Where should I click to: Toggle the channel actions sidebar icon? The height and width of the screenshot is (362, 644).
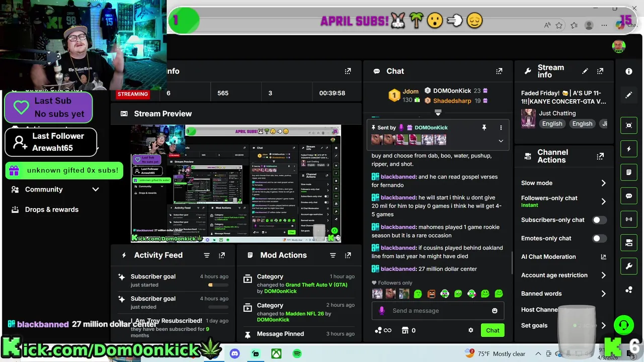point(629,243)
